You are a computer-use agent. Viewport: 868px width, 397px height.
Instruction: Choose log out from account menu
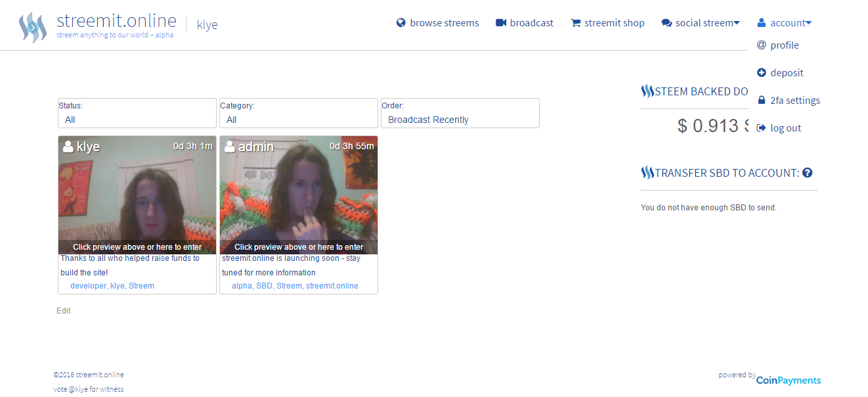point(786,128)
